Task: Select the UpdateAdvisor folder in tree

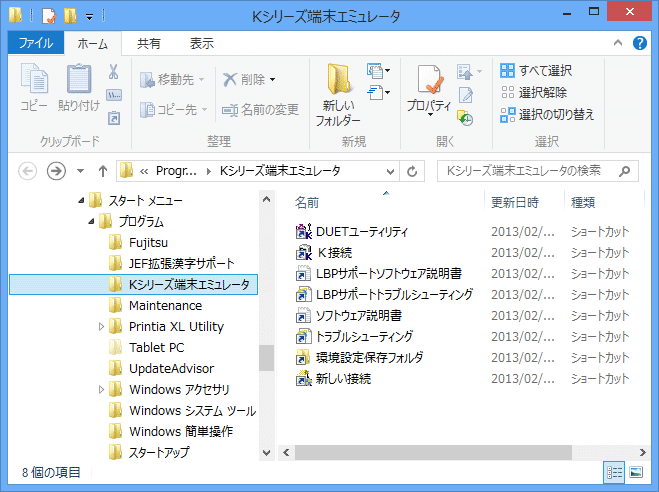Action: (x=161, y=368)
